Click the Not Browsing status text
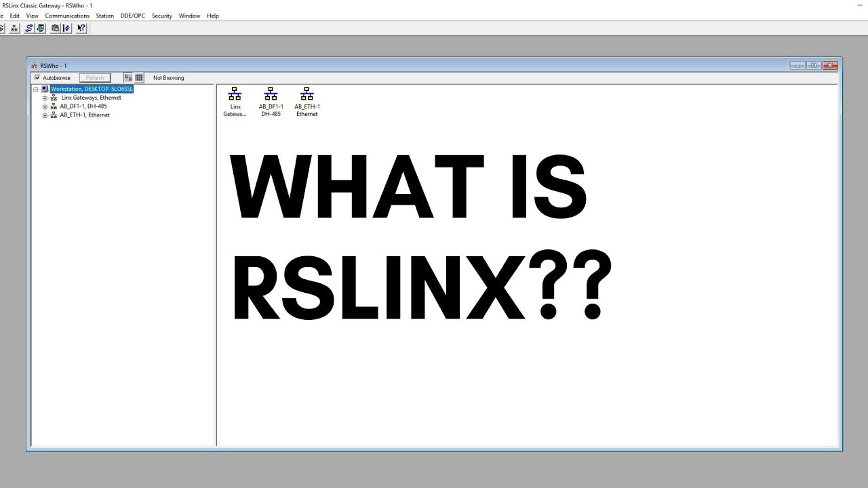Image resolution: width=868 pixels, height=488 pixels. [x=169, y=78]
